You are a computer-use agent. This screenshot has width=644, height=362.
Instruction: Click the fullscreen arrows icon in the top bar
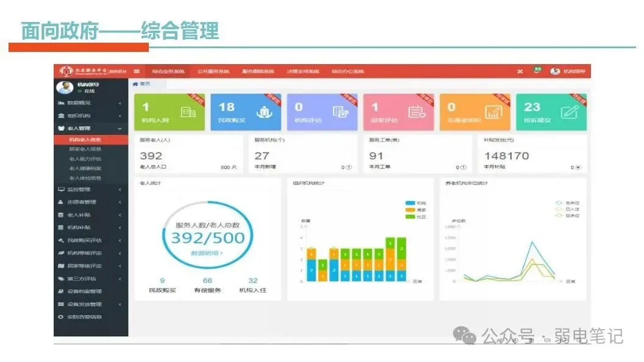tap(520, 71)
